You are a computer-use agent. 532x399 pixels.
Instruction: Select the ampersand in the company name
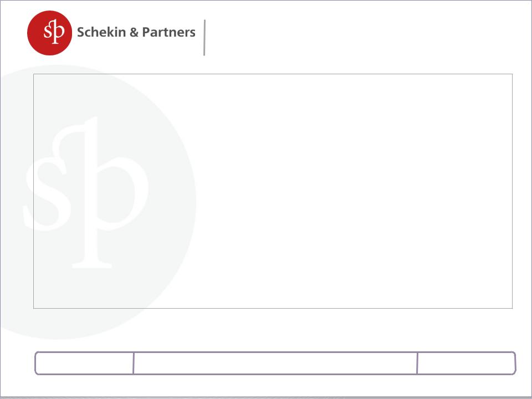click(x=134, y=33)
